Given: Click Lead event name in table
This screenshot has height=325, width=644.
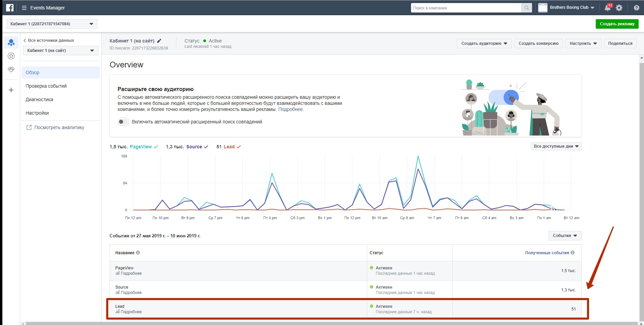Looking at the screenshot, I should pyautogui.click(x=120, y=306).
